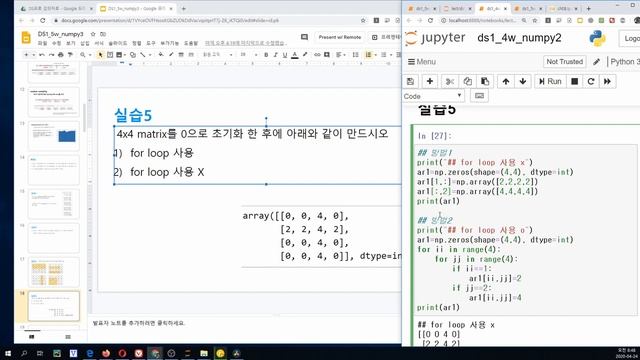Open the Jupyter Menu hamburger
Viewport: 640px width, 360px height.
[422, 62]
